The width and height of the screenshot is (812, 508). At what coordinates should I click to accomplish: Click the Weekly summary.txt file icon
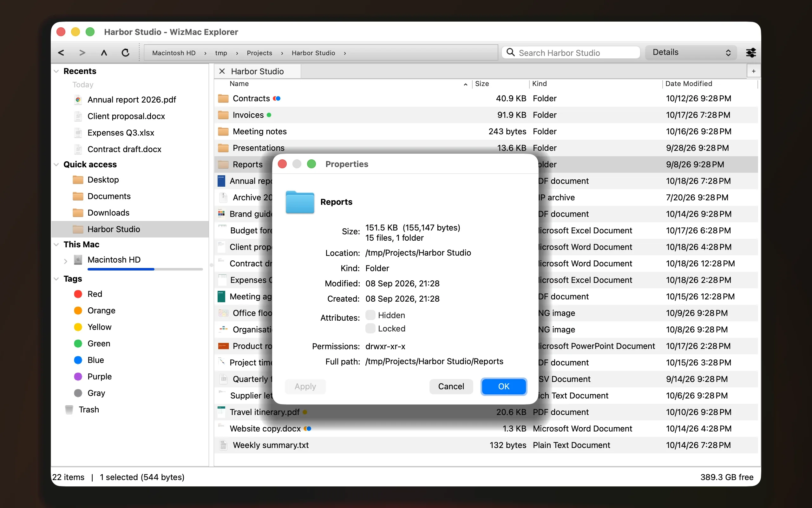pyautogui.click(x=223, y=445)
